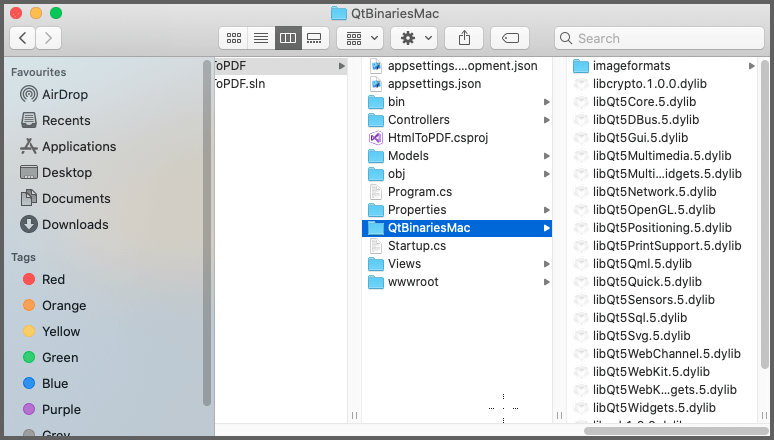774x442 pixels.
Task: Open Applications in the sidebar
Action: tap(68, 146)
